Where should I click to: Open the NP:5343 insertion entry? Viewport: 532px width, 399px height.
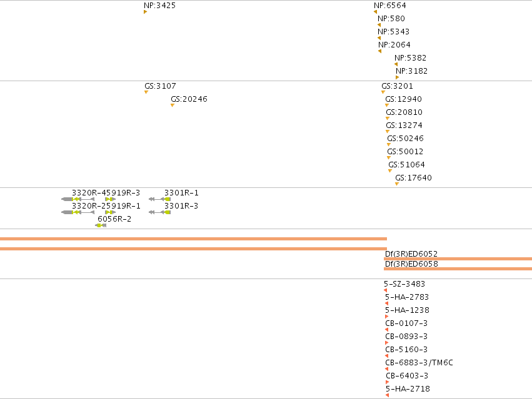(x=394, y=31)
